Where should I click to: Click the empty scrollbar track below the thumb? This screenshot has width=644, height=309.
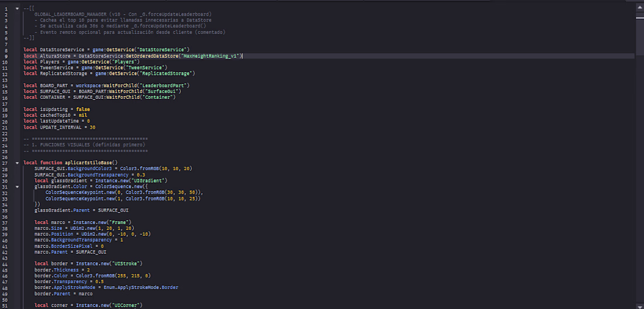pyautogui.click(x=640, y=176)
